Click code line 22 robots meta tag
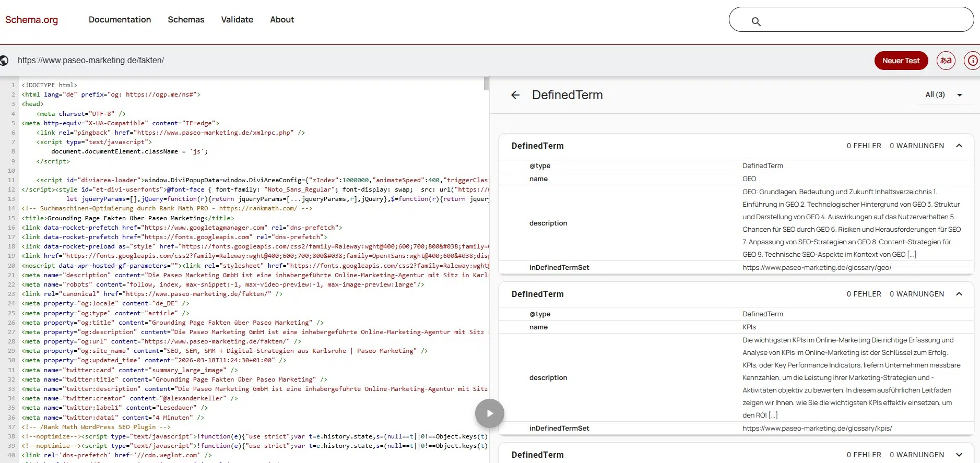The image size is (980, 463). (x=223, y=284)
